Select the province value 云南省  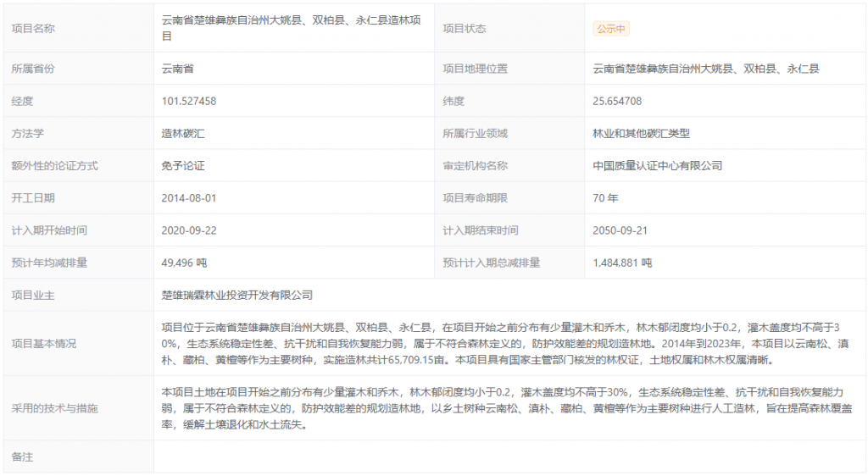[x=178, y=69]
